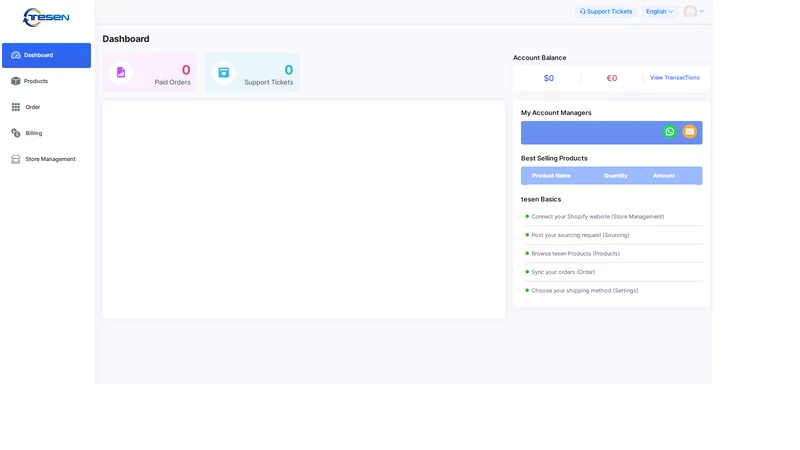Click the Quantity column header

[x=615, y=176]
